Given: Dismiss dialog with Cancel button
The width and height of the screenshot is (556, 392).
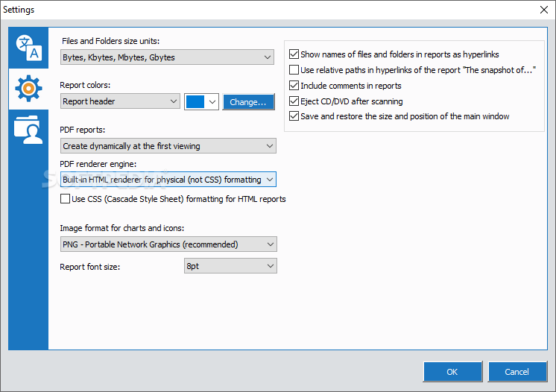Looking at the screenshot, I should 517,372.
